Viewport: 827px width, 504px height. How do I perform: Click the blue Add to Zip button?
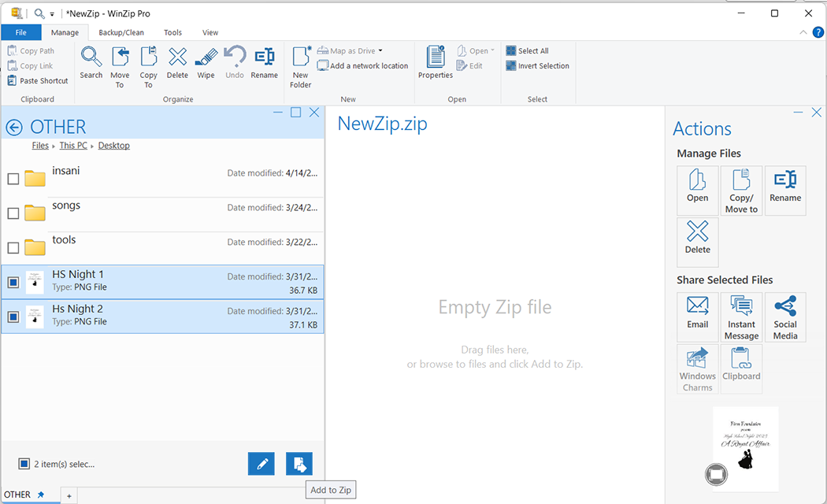point(299,464)
